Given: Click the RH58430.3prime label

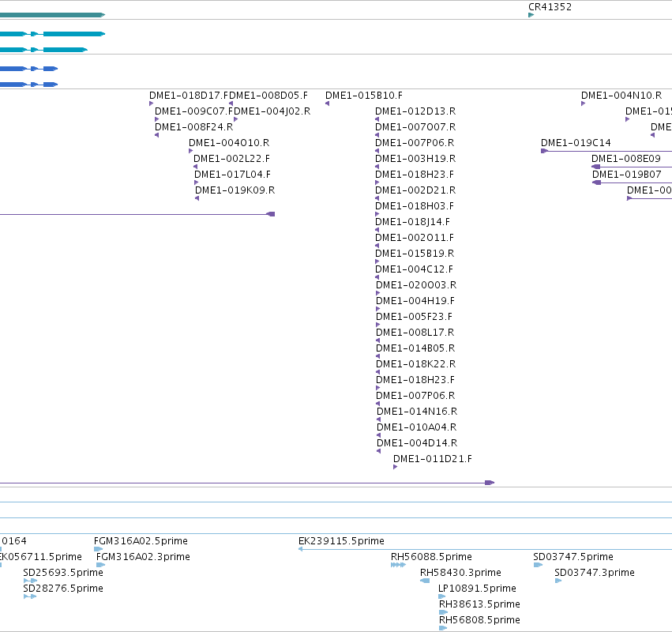Looking at the screenshot, I should pos(460,573).
